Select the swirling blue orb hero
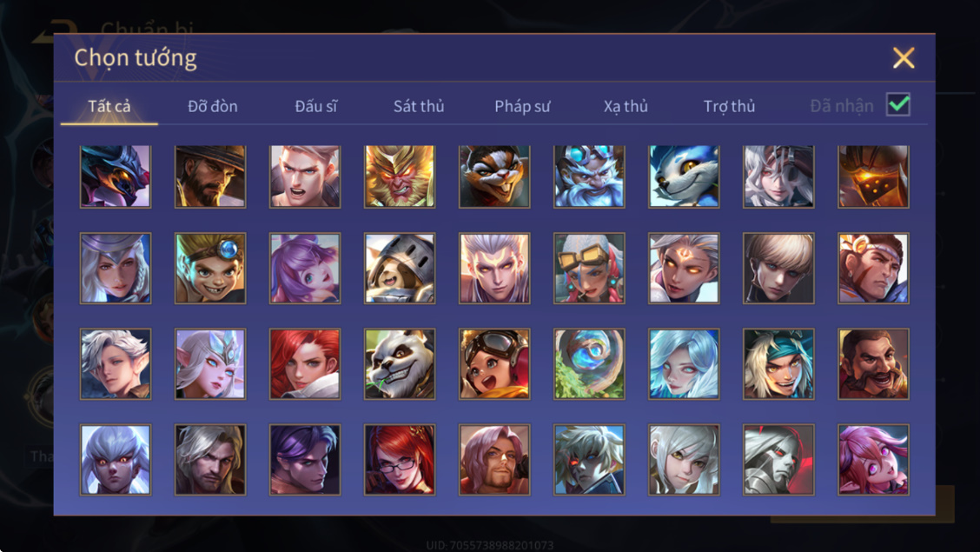 tap(589, 364)
